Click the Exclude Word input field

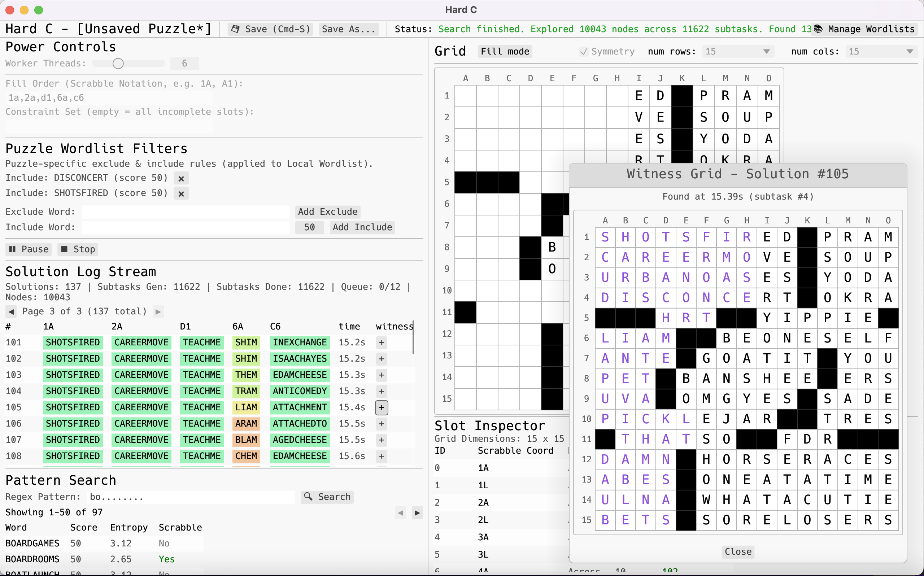[x=186, y=212]
